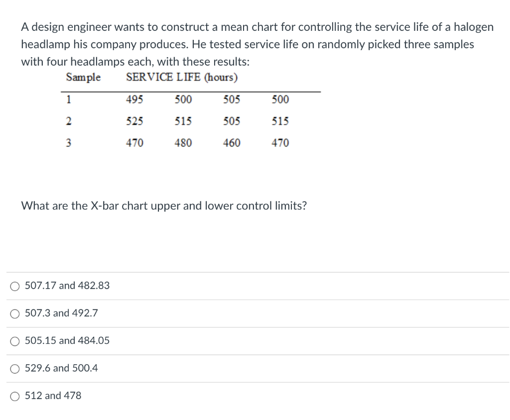The image size is (510, 420).
Task: Select the radio button for 507.17 and 482.83
Action: 15,286
